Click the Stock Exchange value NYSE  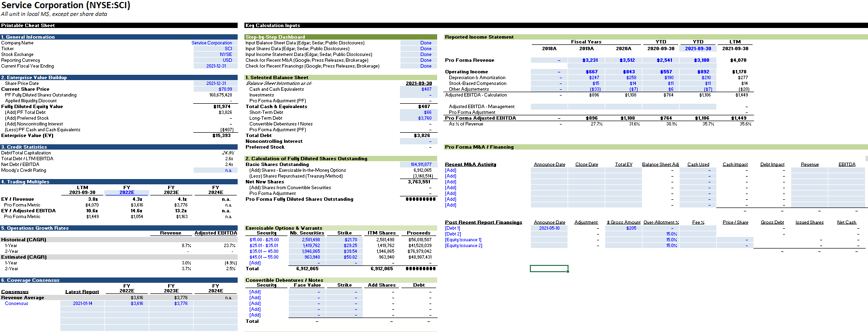215,55
